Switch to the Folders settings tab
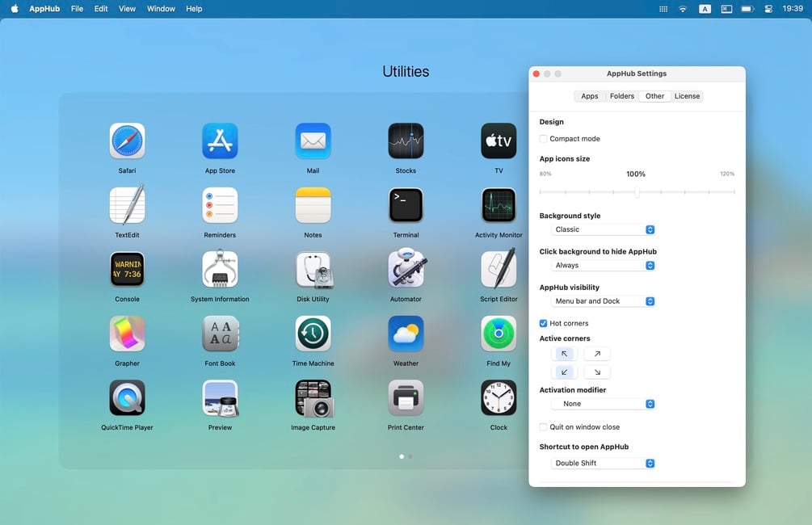The height and width of the screenshot is (525, 812). pos(622,96)
